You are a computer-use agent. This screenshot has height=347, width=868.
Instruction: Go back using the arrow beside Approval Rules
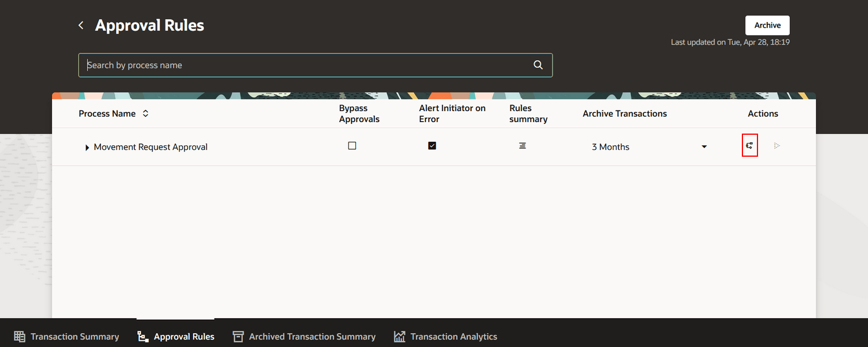point(81,25)
